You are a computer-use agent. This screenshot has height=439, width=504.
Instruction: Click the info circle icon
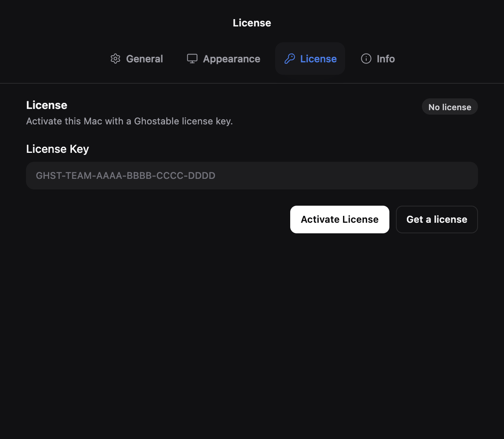point(366,59)
